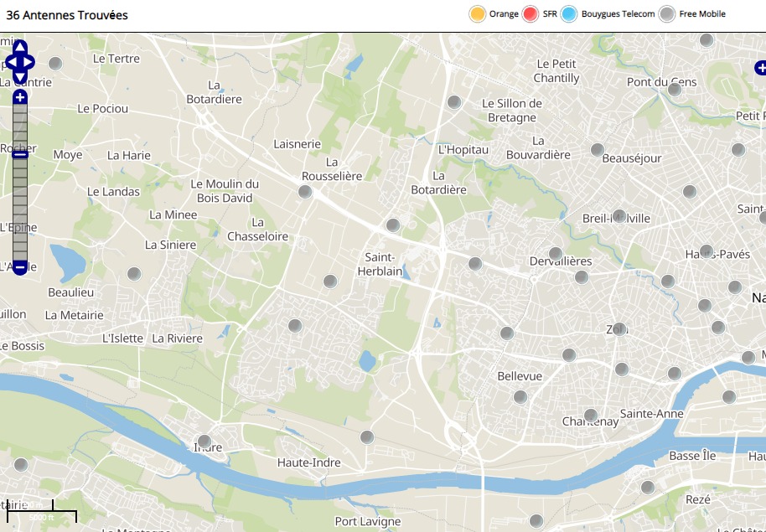This screenshot has height=532, width=766.
Task: Open the antenna marker near Pont du Cens
Action: (675, 89)
